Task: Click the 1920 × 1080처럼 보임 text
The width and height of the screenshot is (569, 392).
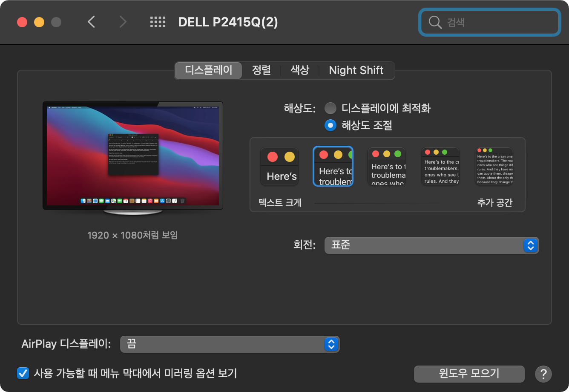Action: [x=132, y=235]
